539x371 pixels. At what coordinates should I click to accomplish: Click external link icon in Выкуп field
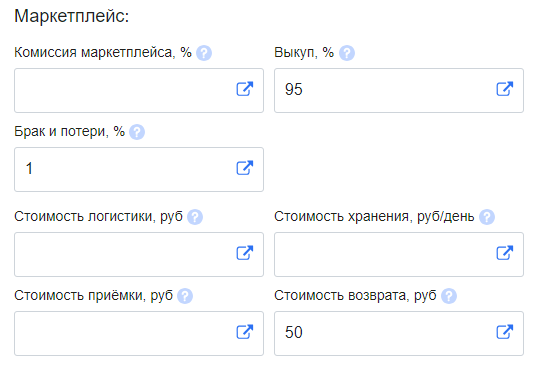[505, 89]
